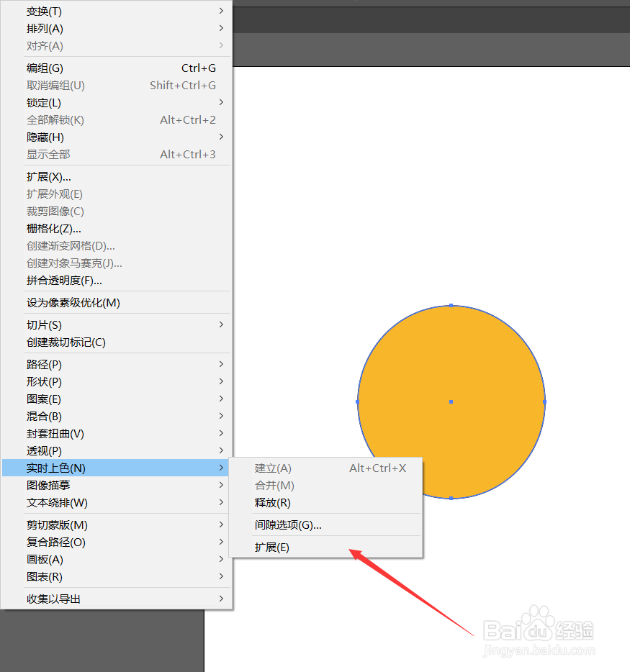Click the circle's left anchor point

click(358, 401)
